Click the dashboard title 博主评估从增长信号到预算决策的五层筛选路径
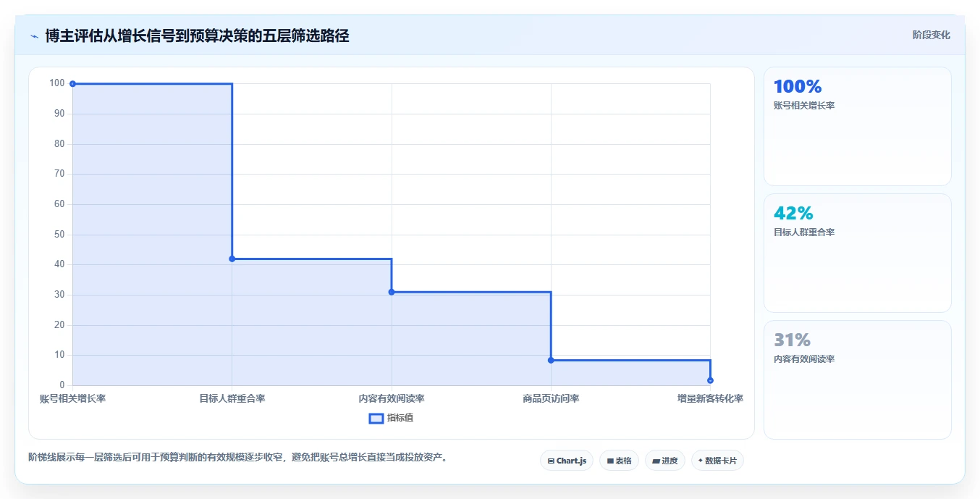The height and width of the screenshot is (499, 980). coord(197,35)
